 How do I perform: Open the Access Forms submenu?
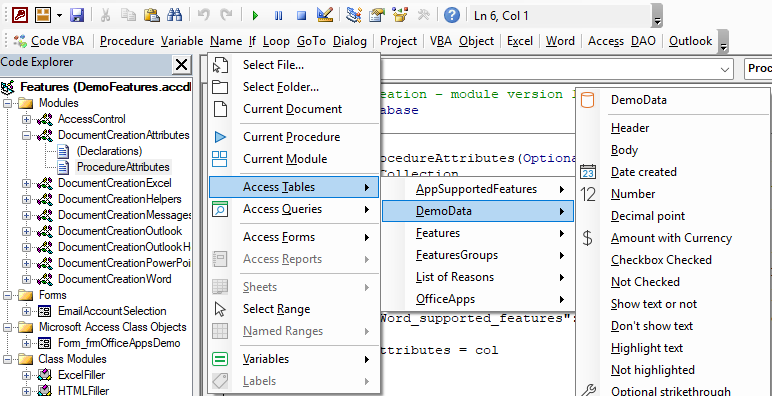click(294, 237)
